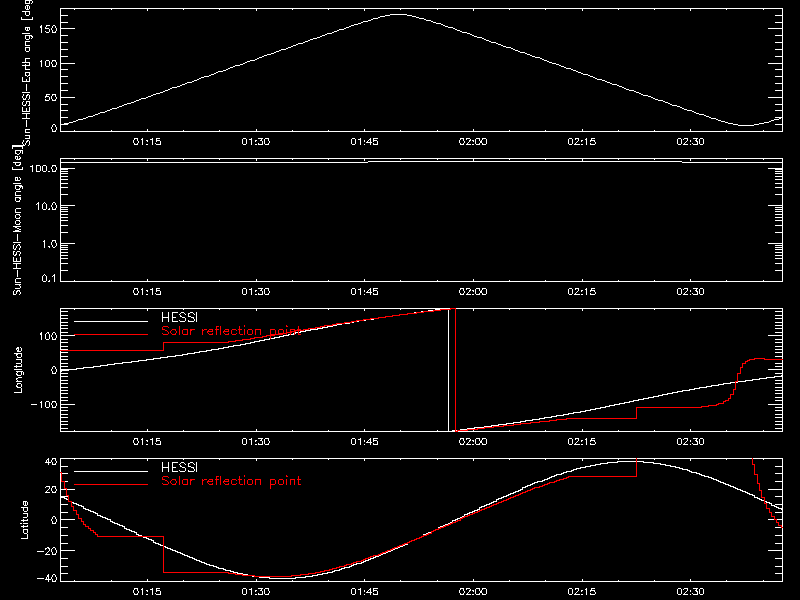Screen dimensions: 800x600
Task: Select the Longitude axis title
Action: [x=18, y=370]
